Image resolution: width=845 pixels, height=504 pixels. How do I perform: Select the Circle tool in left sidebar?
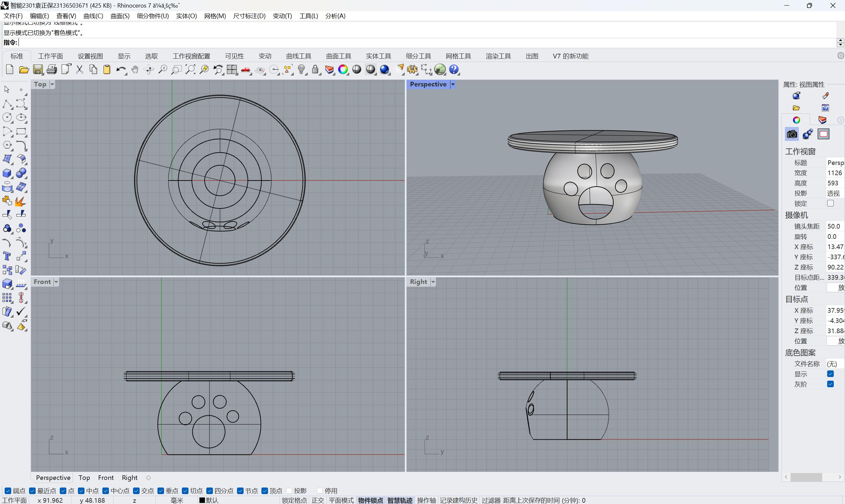(7, 117)
